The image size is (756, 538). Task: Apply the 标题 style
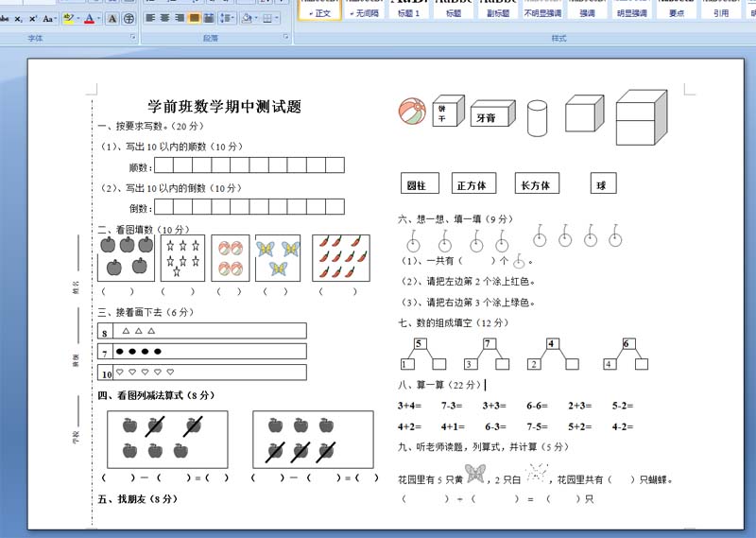(x=454, y=10)
